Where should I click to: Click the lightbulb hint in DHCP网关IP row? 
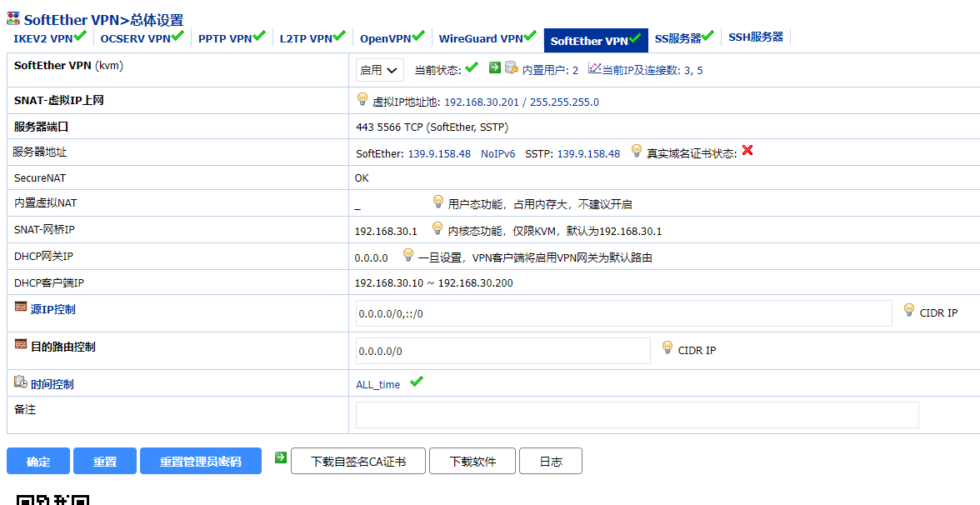(x=408, y=254)
